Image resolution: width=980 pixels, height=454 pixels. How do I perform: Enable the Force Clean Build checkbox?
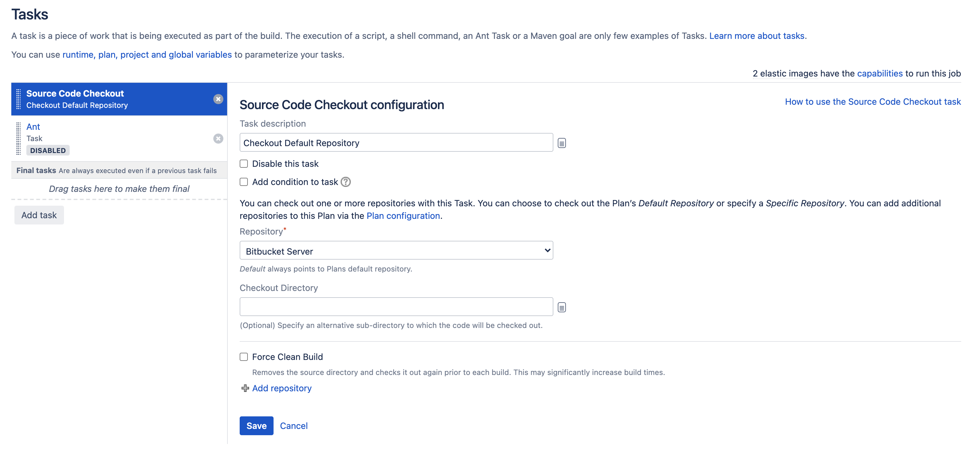click(244, 356)
